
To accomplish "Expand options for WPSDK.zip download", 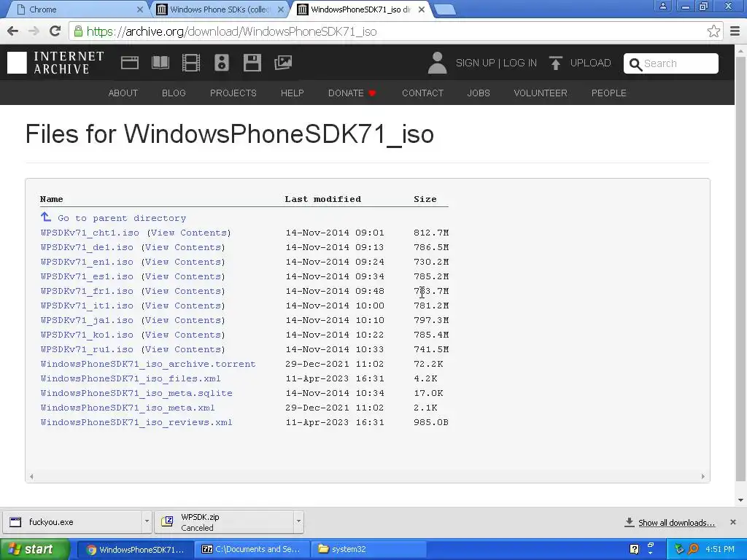I will point(298,521).
